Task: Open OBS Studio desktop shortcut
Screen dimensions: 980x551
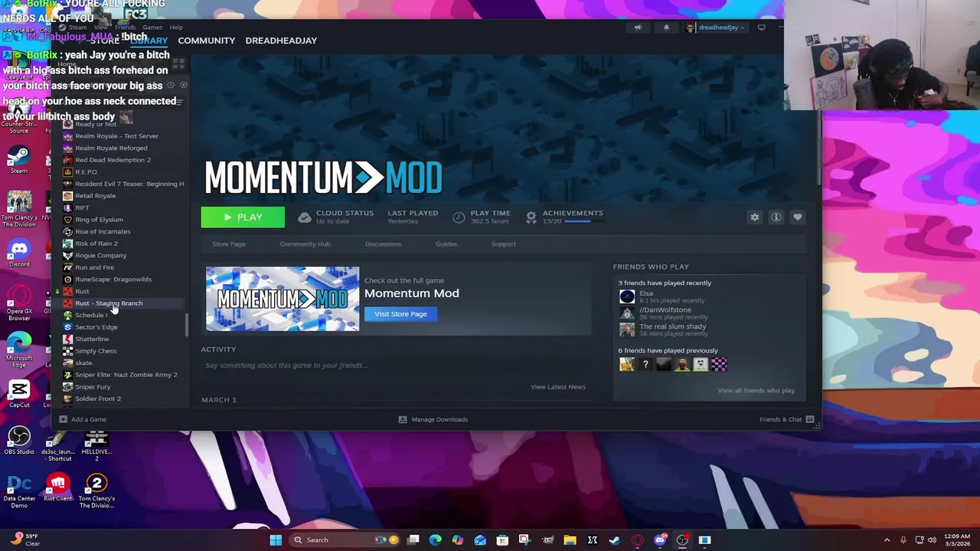Action: point(19,441)
